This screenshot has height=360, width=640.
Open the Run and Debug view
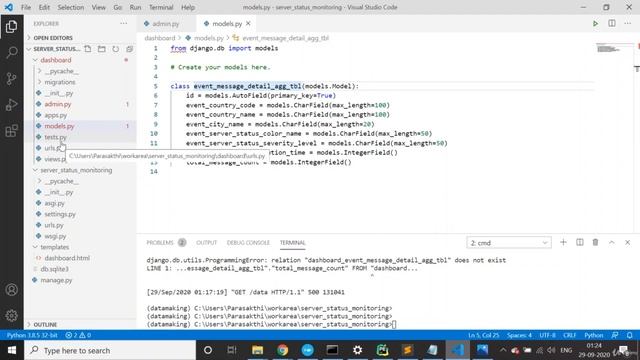click(x=11, y=104)
